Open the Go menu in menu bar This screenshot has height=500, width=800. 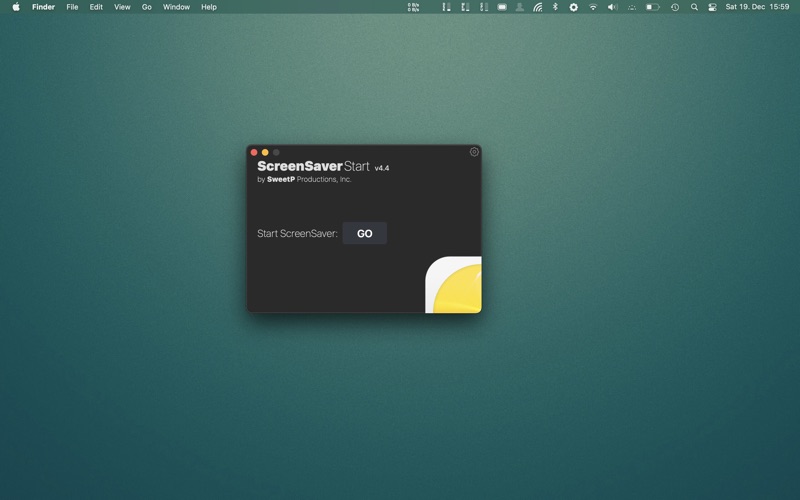(146, 7)
